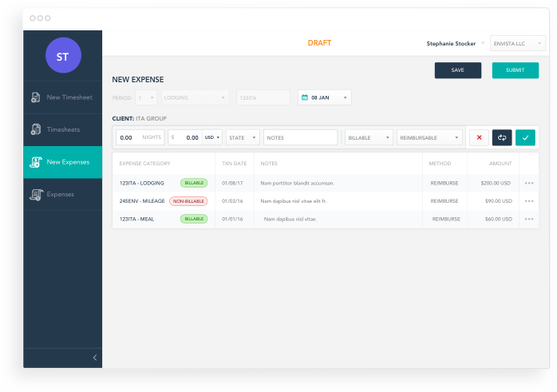Click the ST user avatar circle
This screenshot has width=557, height=392.
62,56
